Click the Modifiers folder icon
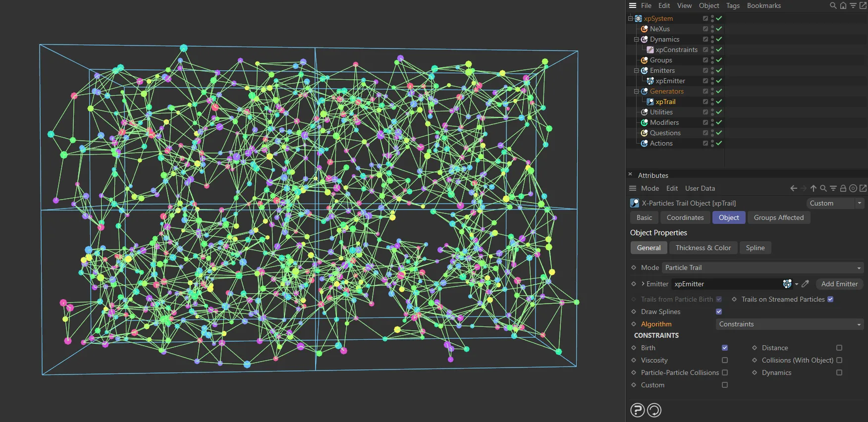This screenshot has width=868, height=422. coord(645,122)
